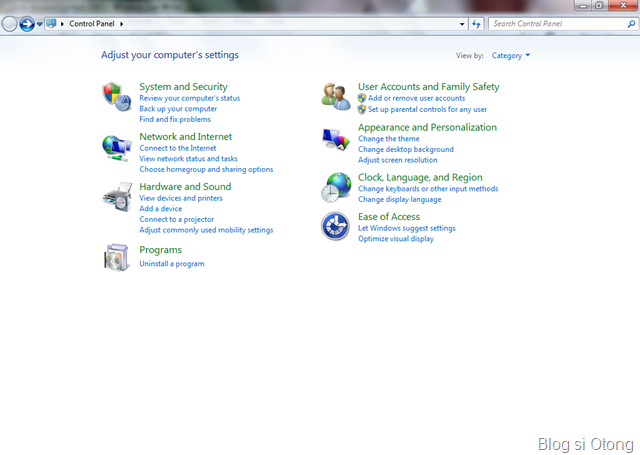Open the User Accounts people icon
Screen dimensions: 640x455
point(336,96)
